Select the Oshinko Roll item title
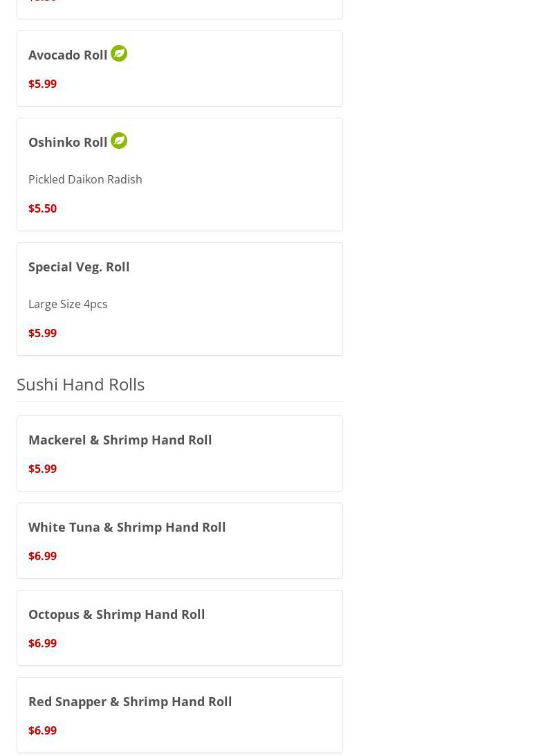The width and height of the screenshot is (543, 756). point(68,142)
